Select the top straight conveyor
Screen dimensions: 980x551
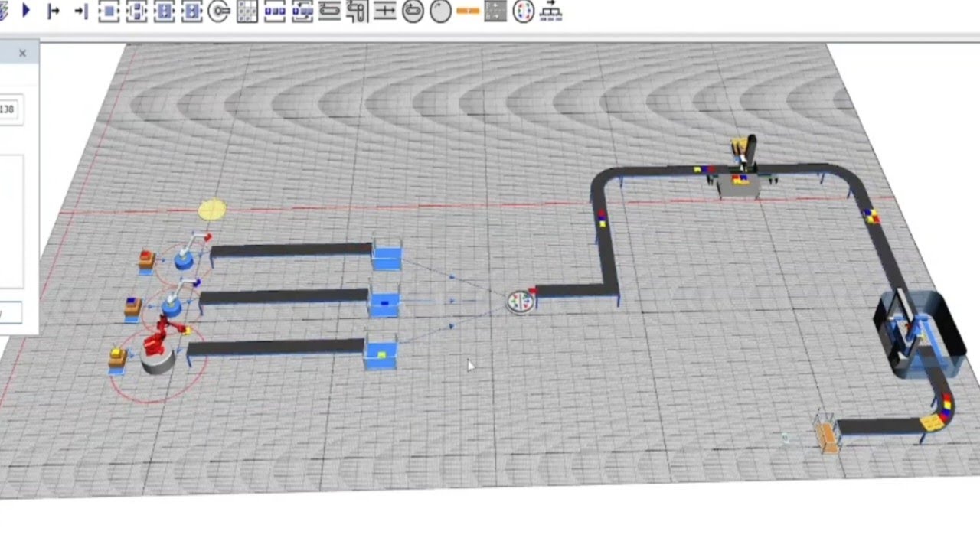click(x=291, y=249)
